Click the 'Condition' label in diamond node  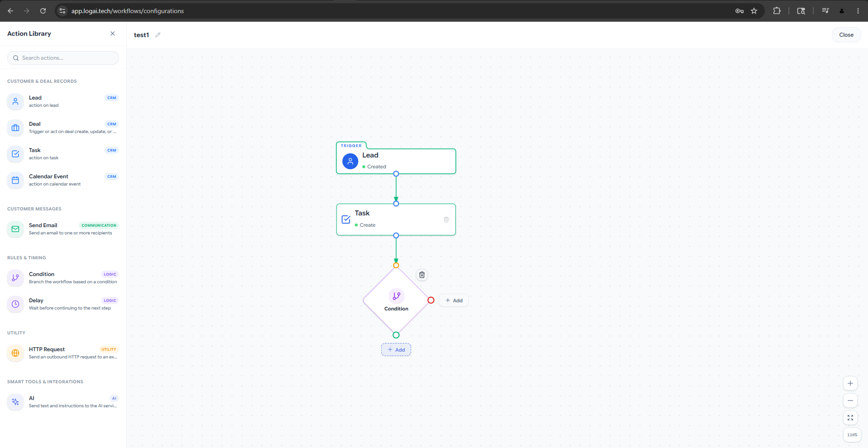coord(396,309)
